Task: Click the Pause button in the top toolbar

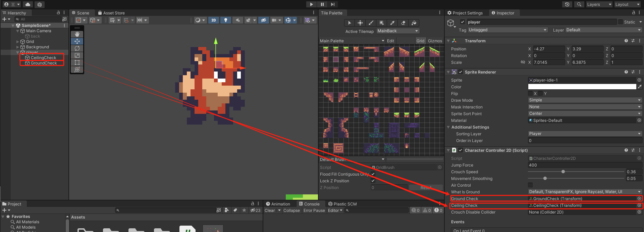Action: coord(322,4)
